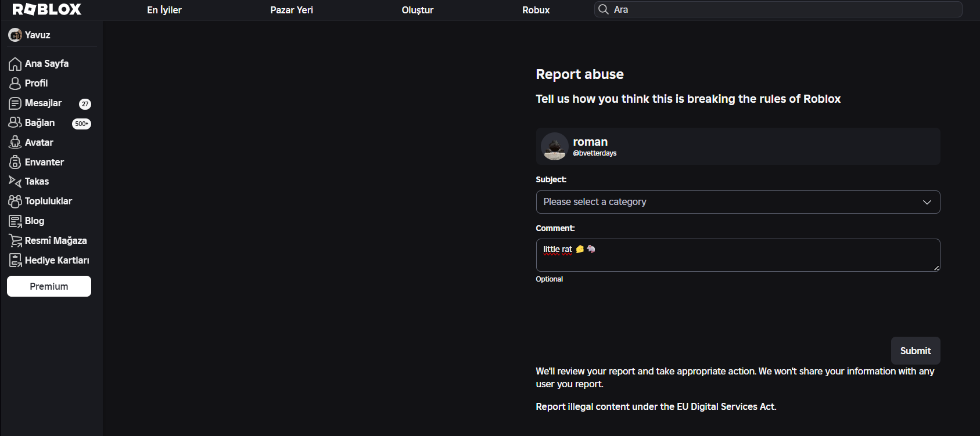Click the reported user name roman
The height and width of the screenshot is (436, 980).
[590, 142]
